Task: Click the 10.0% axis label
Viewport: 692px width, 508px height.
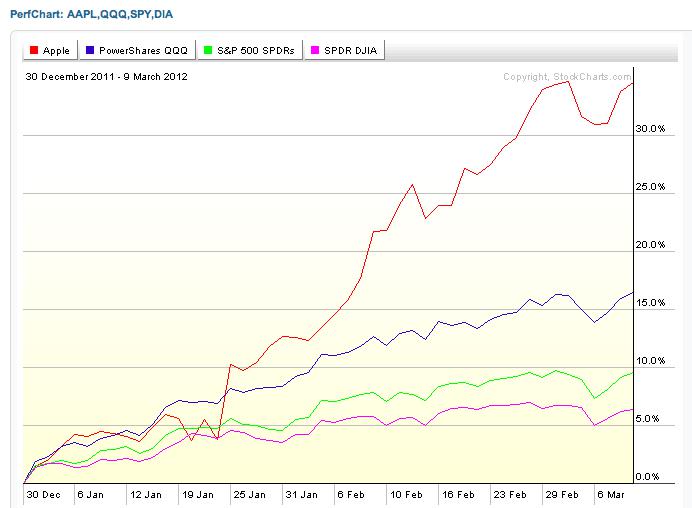Action: click(650, 361)
